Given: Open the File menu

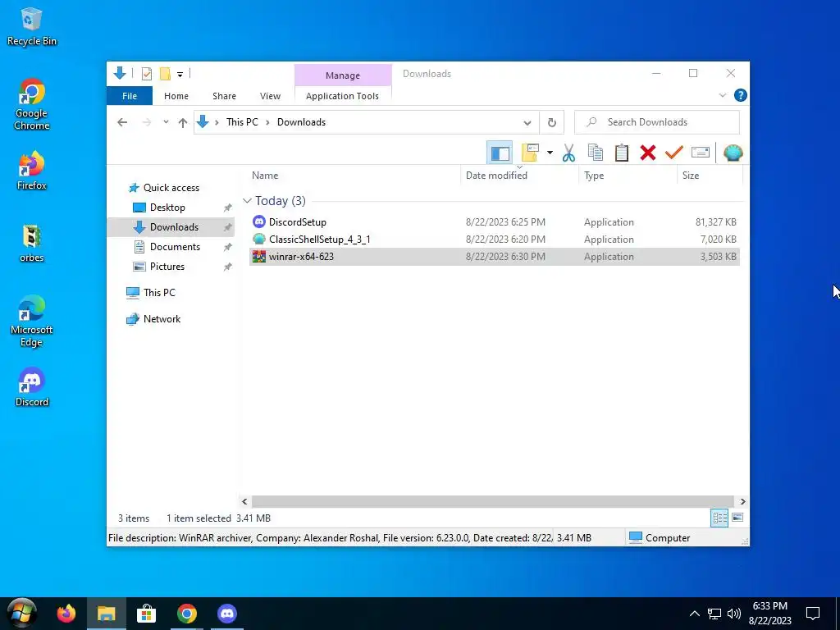Looking at the screenshot, I should pyautogui.click(x=130, y=96).
